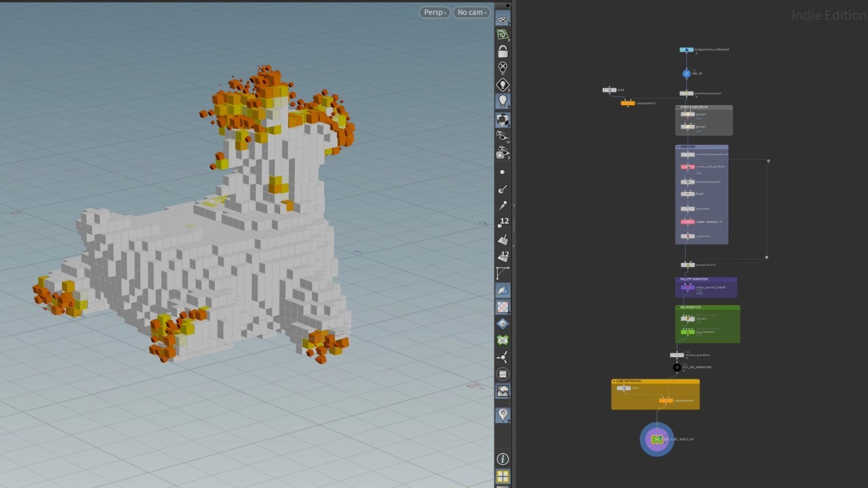Open the No cam camera menu
868x488 pixels.
coord(471,12)
